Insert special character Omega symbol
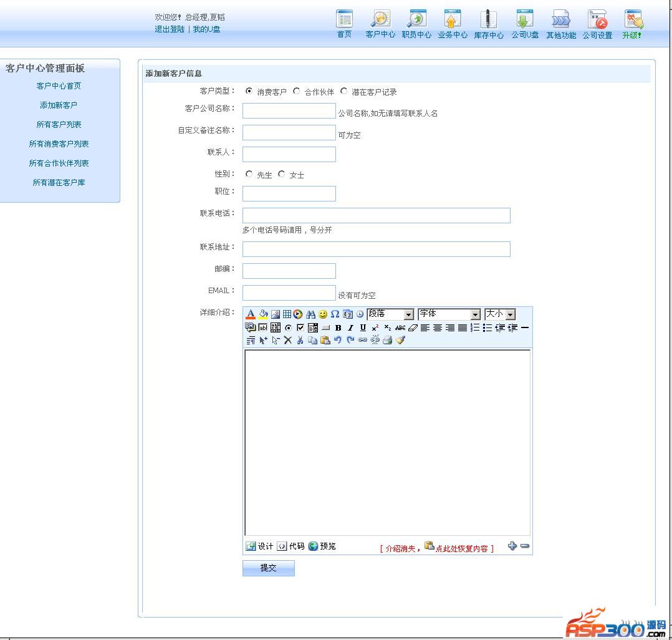Viewport: 672px width, 640px height. tap(335, 314)
